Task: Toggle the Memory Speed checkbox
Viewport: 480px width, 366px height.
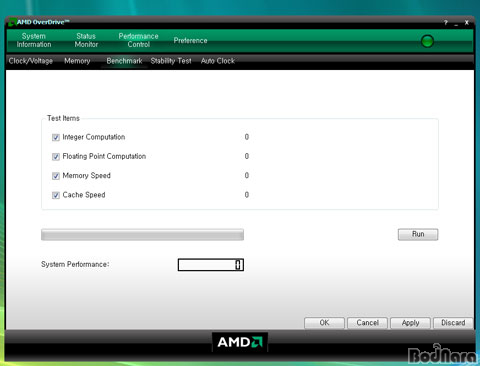Action: 56,176
